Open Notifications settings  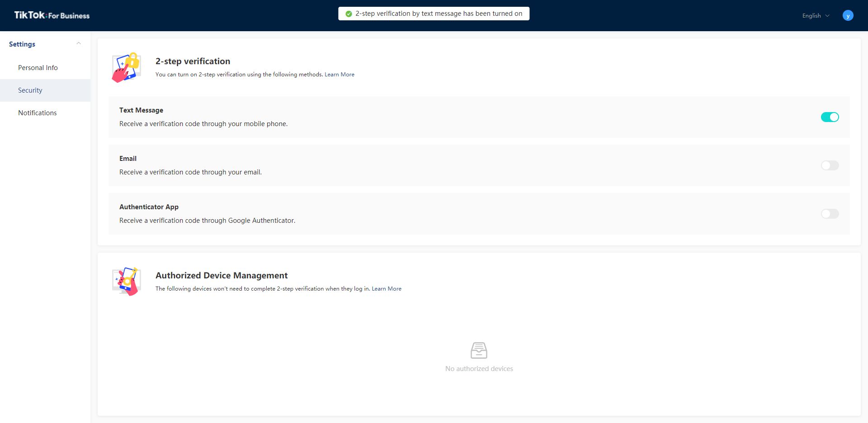(x=45, y=113)
